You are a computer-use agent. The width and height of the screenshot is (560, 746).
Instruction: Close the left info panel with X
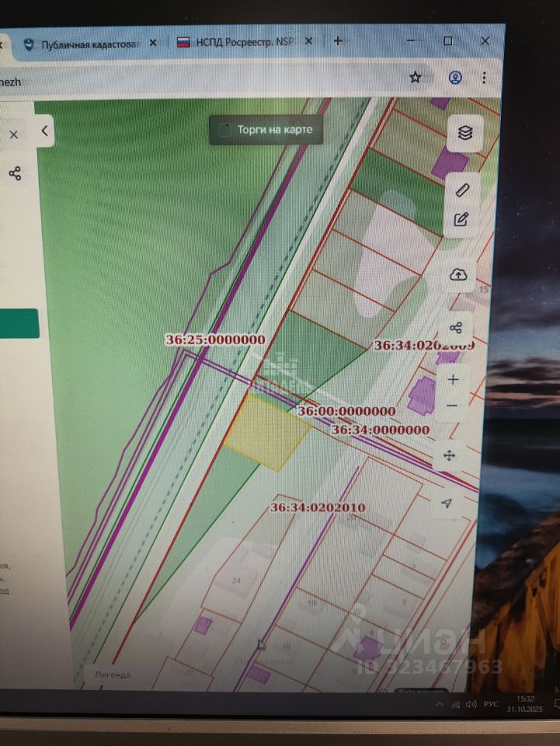[x=14, y=134]
